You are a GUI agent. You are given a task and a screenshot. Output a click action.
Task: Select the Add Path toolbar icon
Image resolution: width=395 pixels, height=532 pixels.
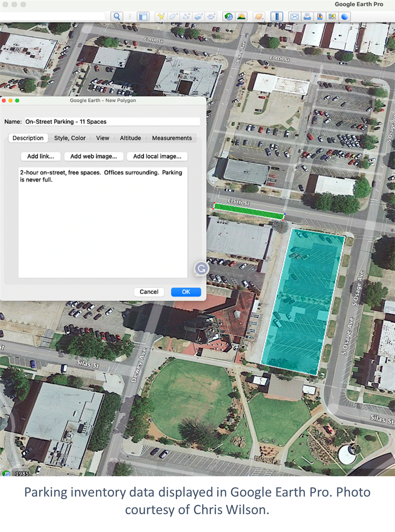point(186,16)
